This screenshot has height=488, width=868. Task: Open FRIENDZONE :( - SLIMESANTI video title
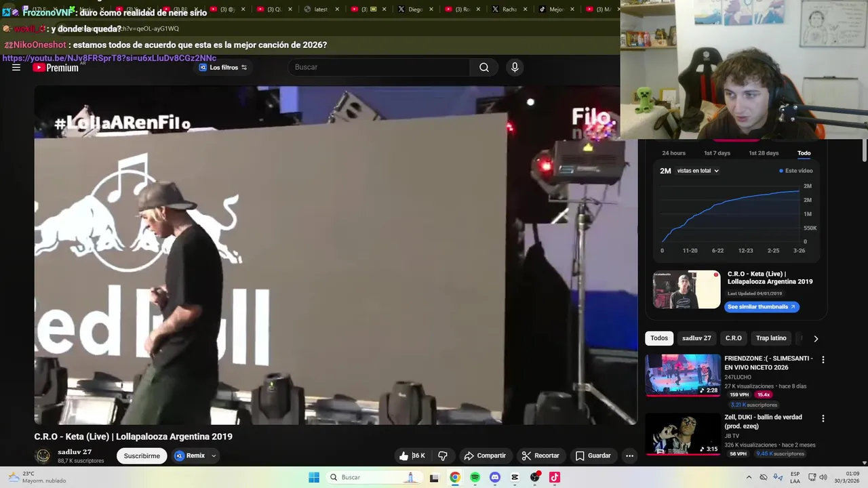tap(768, 363)
